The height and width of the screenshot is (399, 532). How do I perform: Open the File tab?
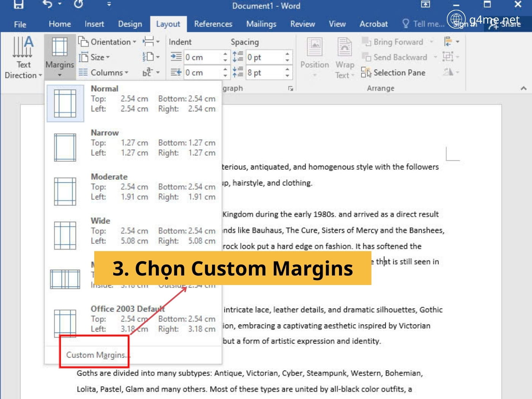pos(20,24)
